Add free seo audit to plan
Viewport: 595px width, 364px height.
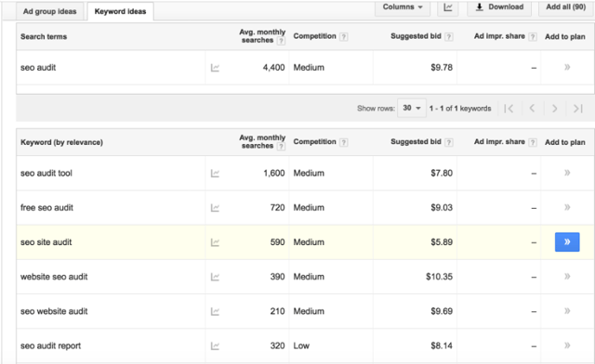pos(567,207)
